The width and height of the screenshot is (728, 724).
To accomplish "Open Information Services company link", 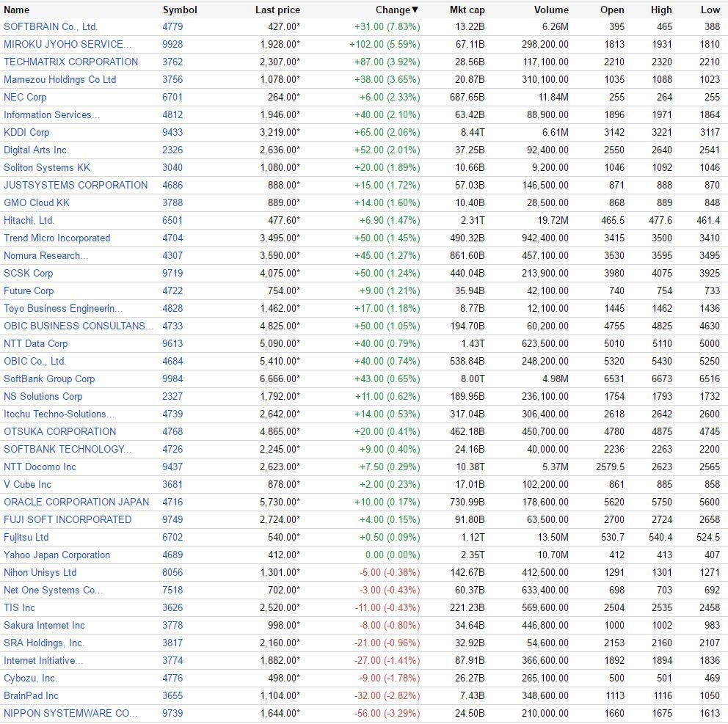I will (51, 115).
